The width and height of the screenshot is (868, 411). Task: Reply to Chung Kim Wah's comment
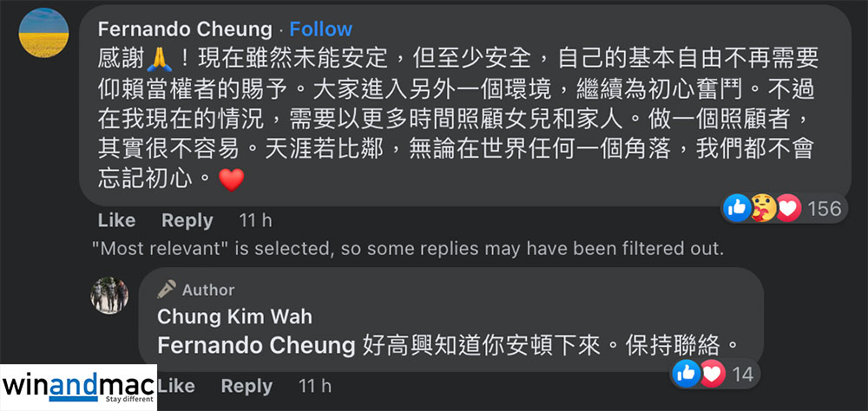pyautogui.click(x=247, y=385)
